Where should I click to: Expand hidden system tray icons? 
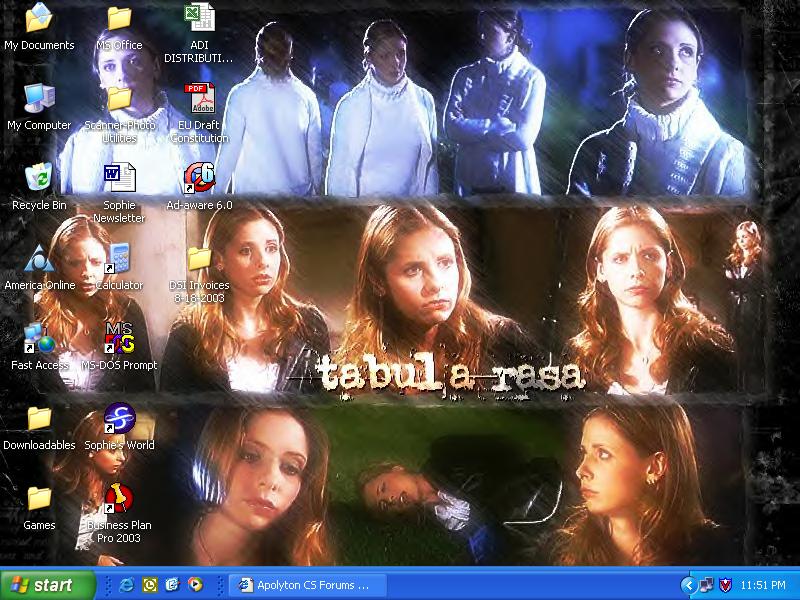[x=688, y=585]
